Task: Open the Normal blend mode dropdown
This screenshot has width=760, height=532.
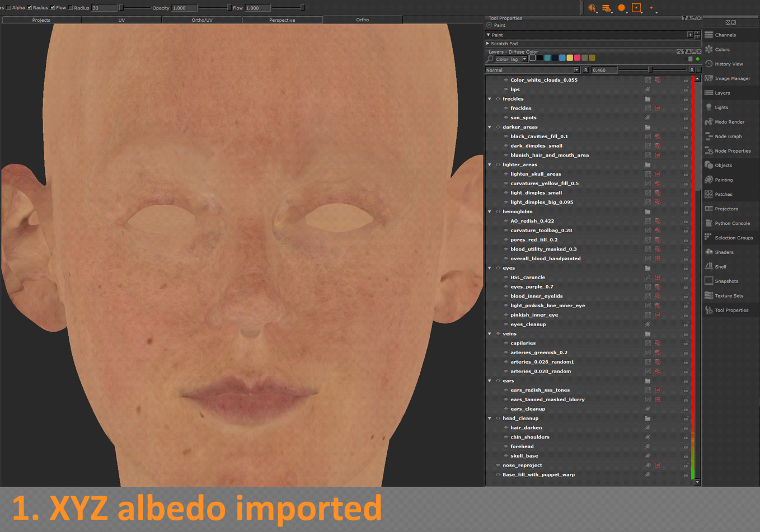Action: click(532, 70)
